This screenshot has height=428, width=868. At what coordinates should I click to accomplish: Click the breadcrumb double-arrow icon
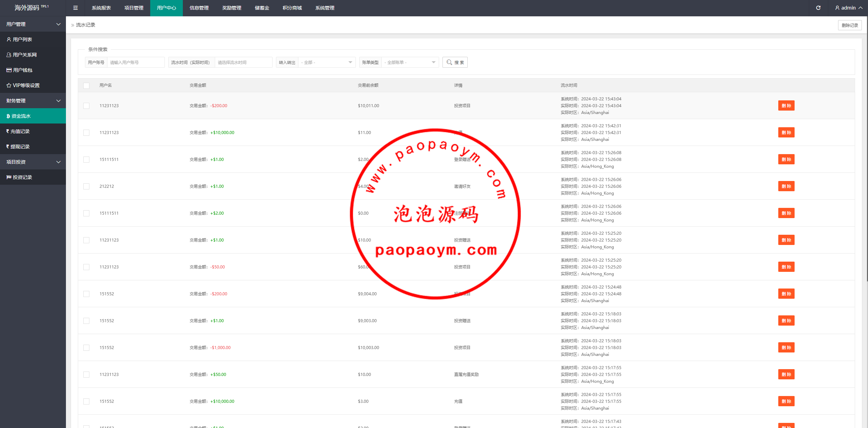(x=72, y=25)
